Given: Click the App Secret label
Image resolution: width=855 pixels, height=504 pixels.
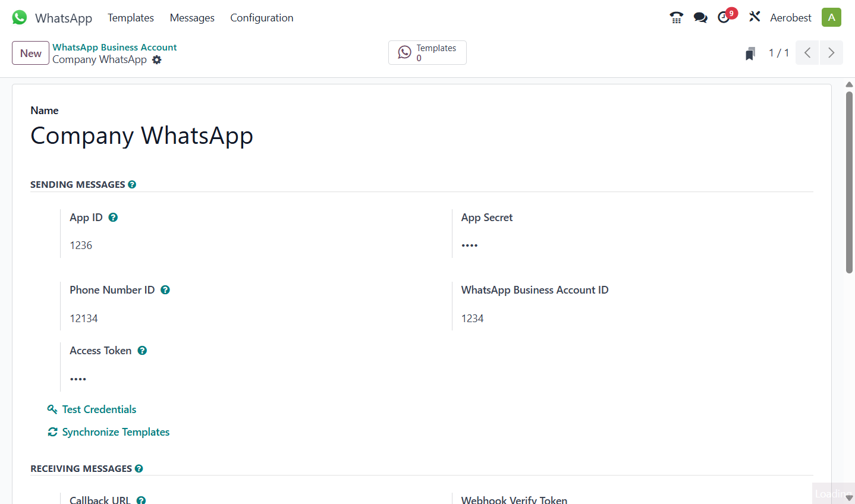Looking at the screenshot, I should click(x=487, y=218).
